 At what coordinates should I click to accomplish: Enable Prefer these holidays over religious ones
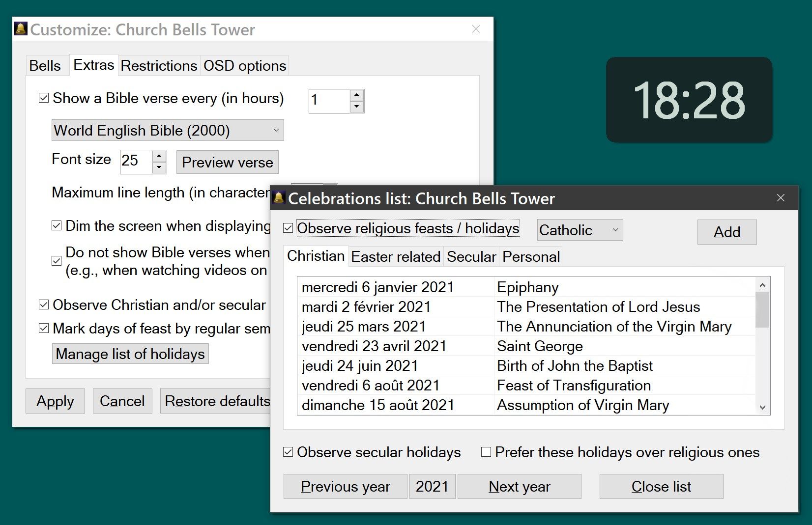[x=486, y=452]
